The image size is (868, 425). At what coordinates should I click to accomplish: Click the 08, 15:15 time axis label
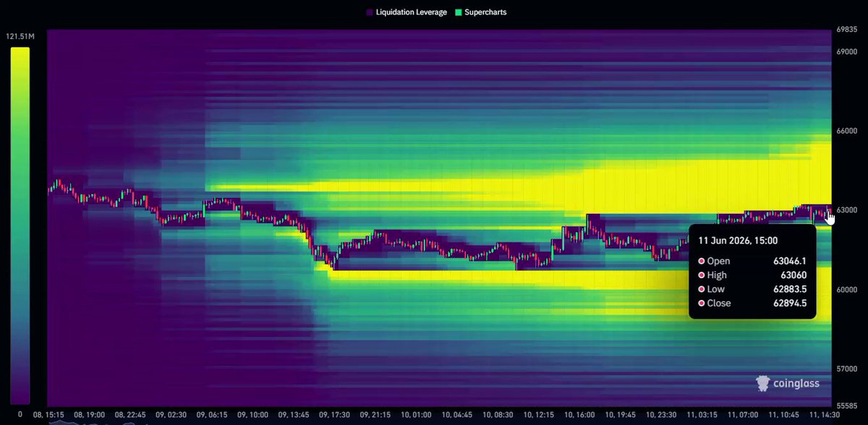[x=48, y=416]
